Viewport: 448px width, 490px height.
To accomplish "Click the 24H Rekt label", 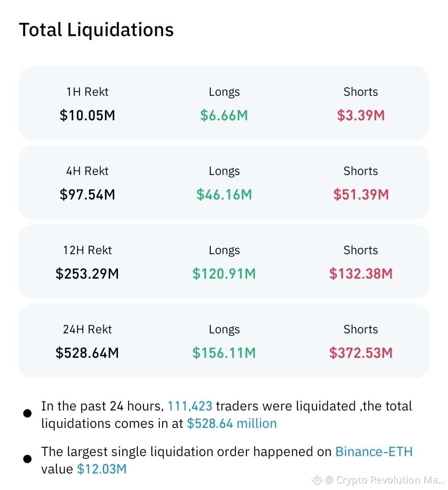I will coord(87,330).
